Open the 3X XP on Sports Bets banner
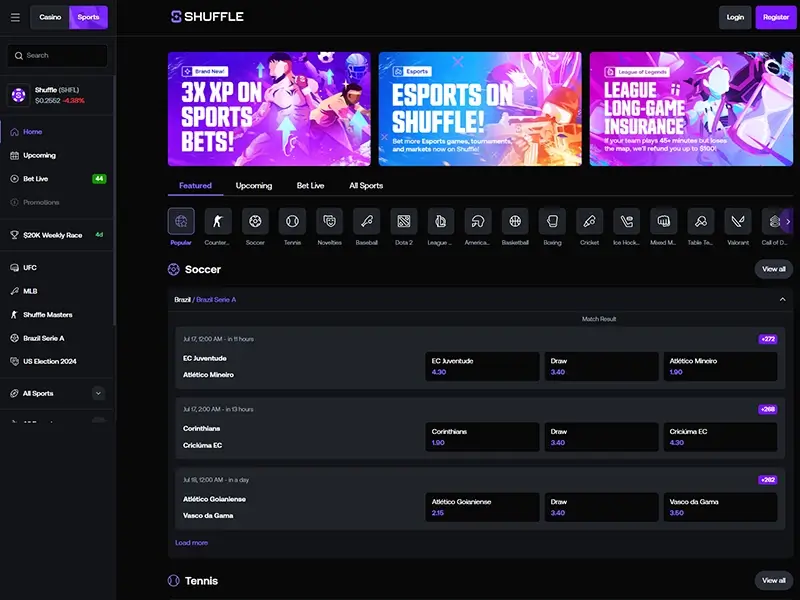The width and height of the screenshot is (800, 600). 269,109
